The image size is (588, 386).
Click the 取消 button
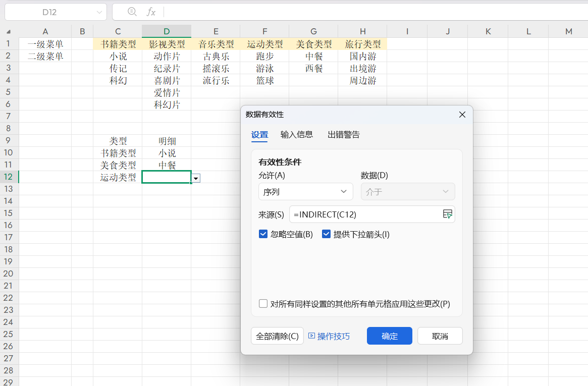(440, 336)
